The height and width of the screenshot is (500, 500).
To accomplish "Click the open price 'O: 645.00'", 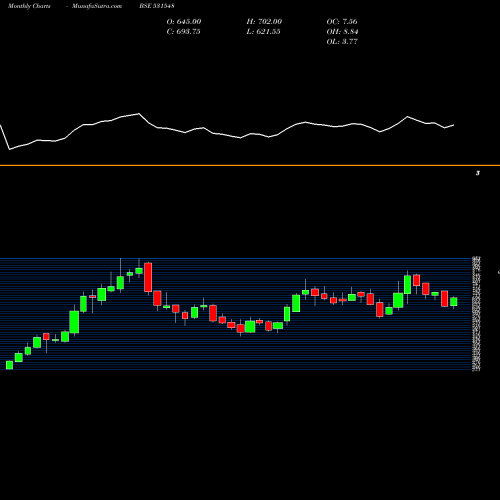I will pyautogui.click(x=184, y=21).
